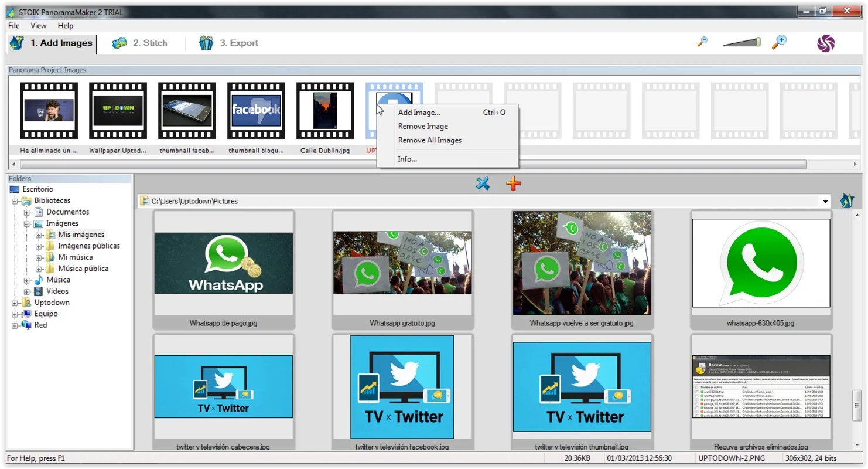Open the View menu
Screen dimensions: 868x469
point(39,26)
